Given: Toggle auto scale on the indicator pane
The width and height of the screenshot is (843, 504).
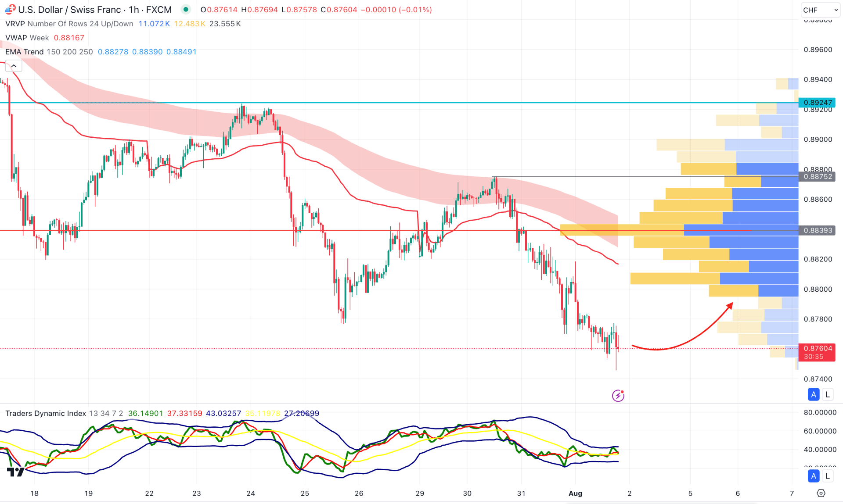Looking at the screenshot, I should (814, 476).
